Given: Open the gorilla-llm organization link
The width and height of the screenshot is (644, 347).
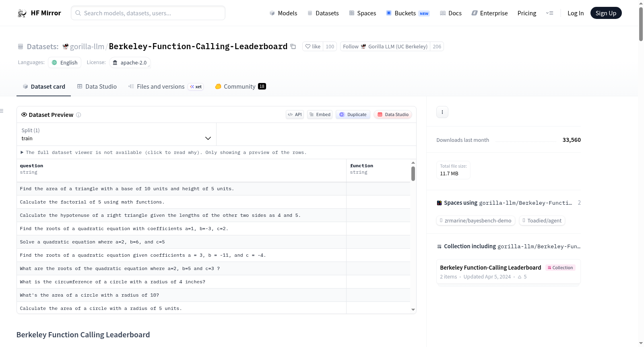Looking at the screenshot, I should coord(87,47).
